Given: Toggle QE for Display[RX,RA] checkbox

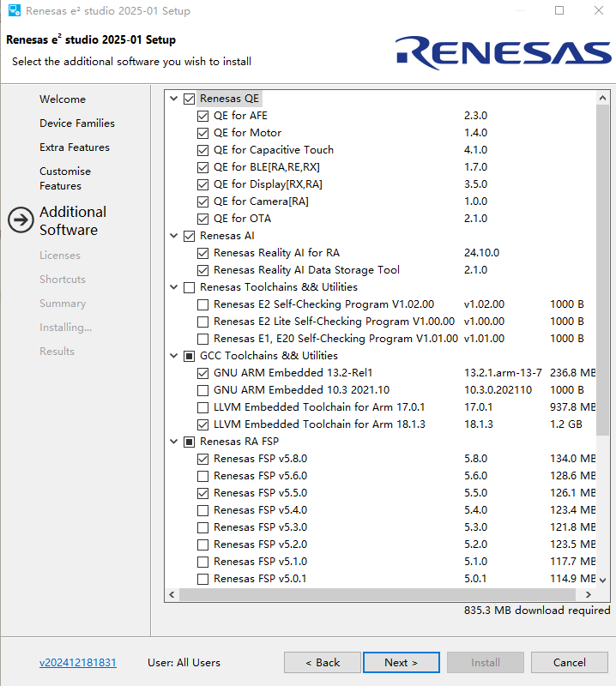Looking at the screenshot, I should (x=202, y=184).
